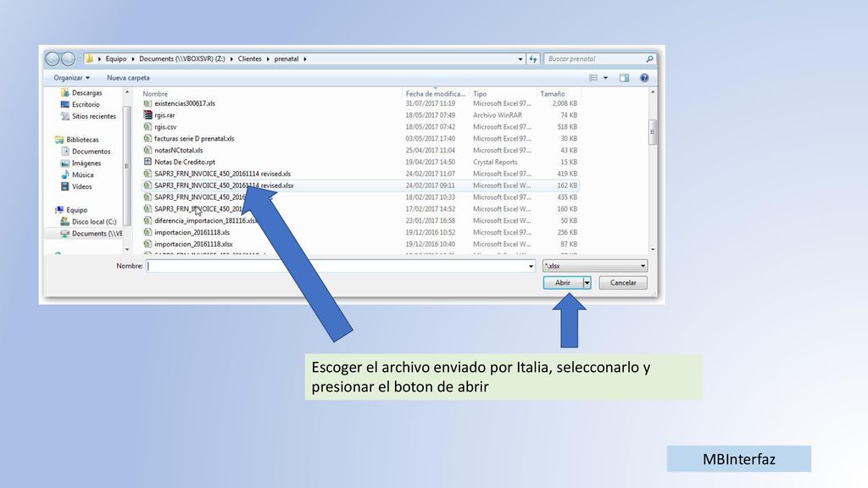Expand the breadcrumb arrow after Equipo
The height and width of the screenshot is (488, 868).
coord(133,58)
